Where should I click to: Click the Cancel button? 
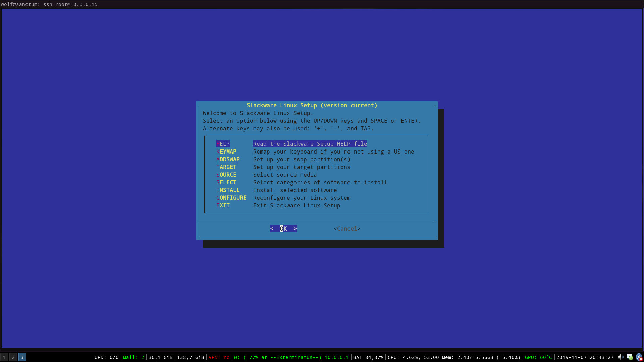point(347,229)
